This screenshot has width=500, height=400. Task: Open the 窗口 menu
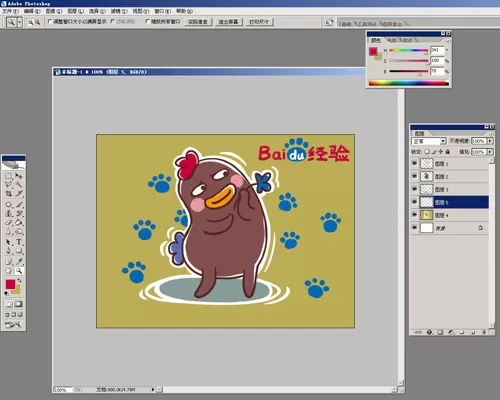pos(162,11)
